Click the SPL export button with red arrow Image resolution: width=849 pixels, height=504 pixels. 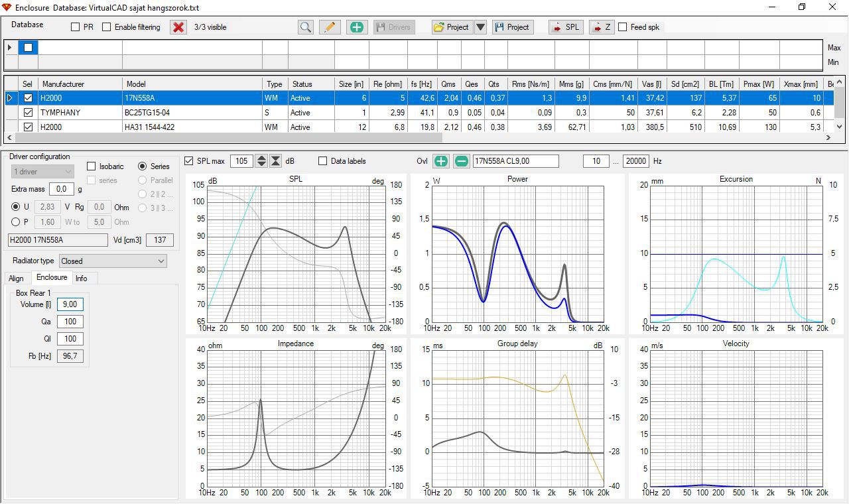[565, 27]
